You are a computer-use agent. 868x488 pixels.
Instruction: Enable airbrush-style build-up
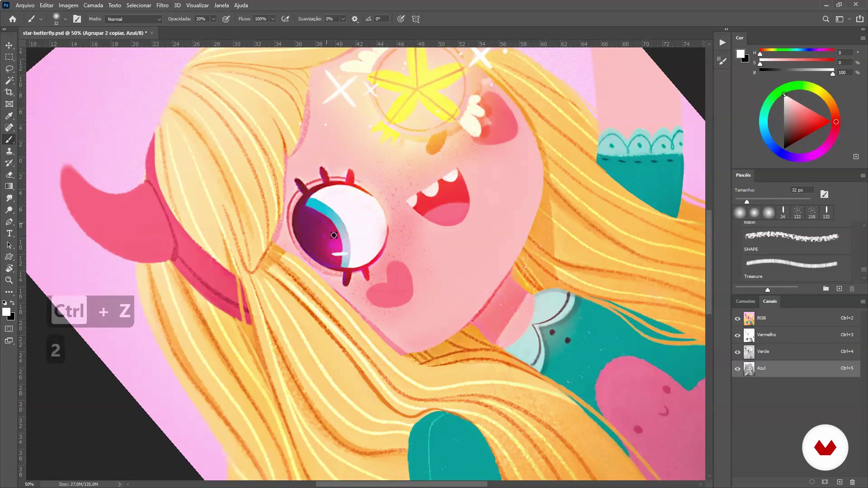[x=285, y=19]
